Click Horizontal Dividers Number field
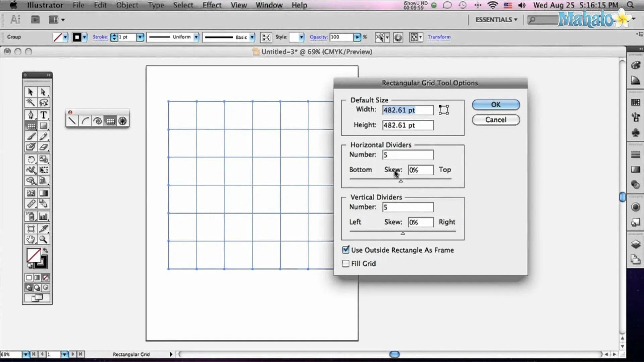Image resolution: width=644 pixels, height=362 pixels. coord(408,154)
